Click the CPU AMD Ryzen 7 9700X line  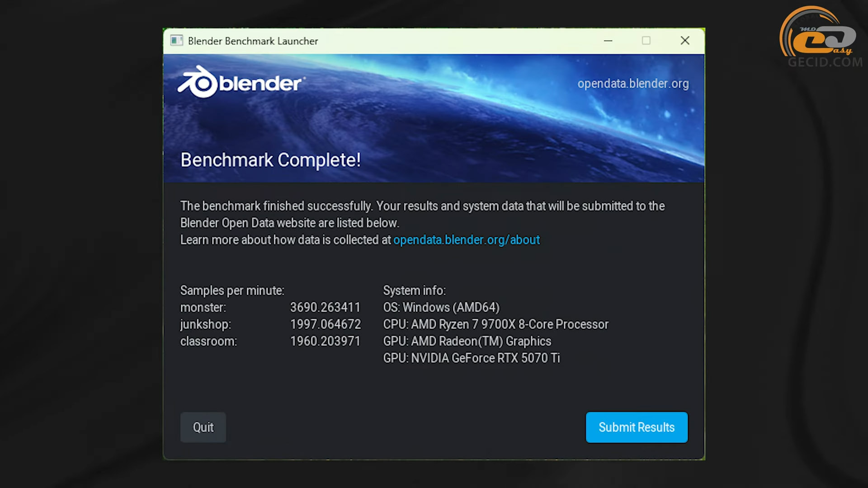point(496,324)
